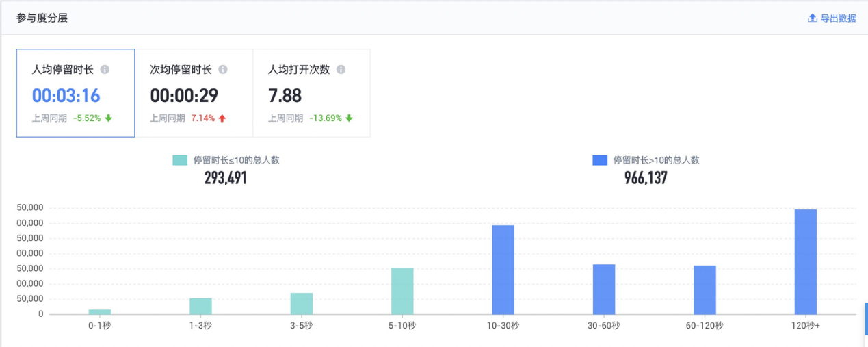Click the 3-5秒 teal bar
Viewport: 868px width, 347px height.
point(302,303)
